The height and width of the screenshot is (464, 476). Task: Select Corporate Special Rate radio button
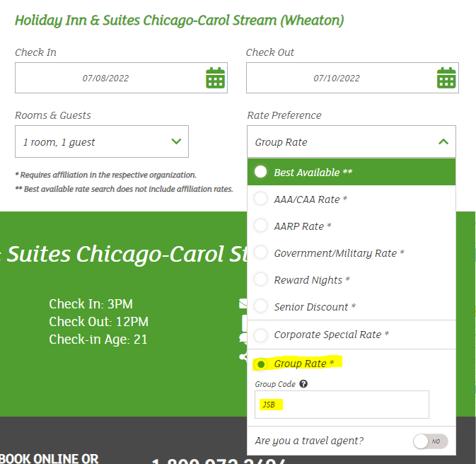[x=260, y=335]
